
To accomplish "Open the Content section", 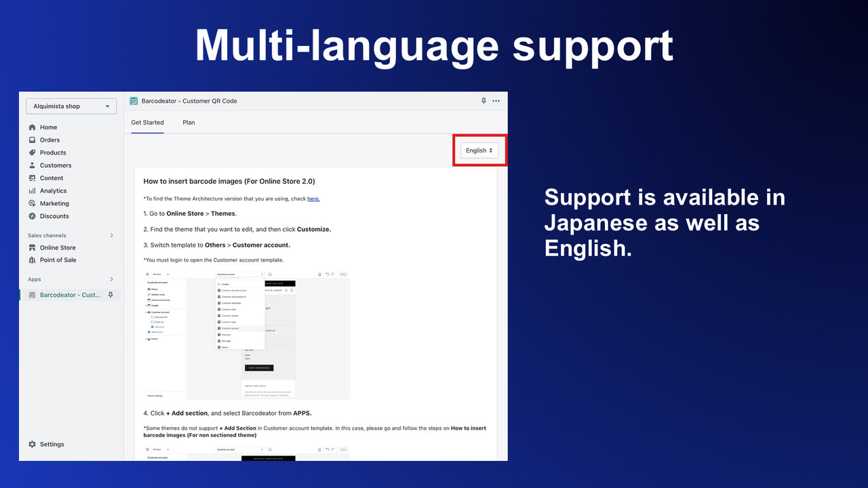I will (x=51, y=178).
